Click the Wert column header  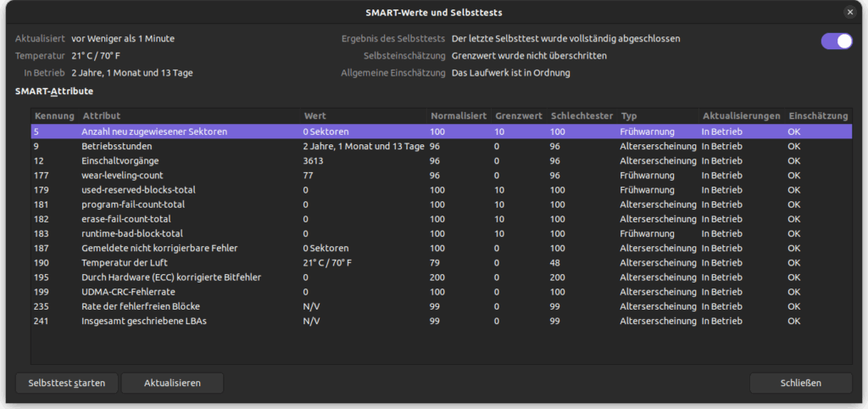314,115
